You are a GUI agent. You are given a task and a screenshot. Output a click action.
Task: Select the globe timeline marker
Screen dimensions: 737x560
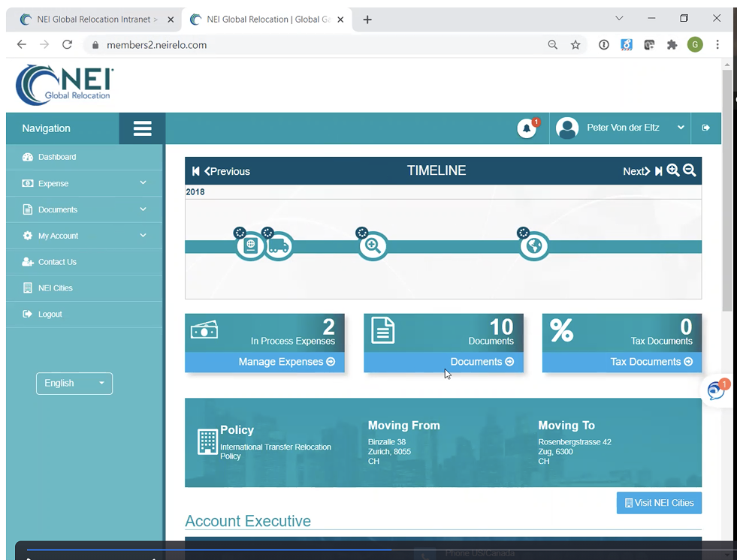(x=534, y=245)
